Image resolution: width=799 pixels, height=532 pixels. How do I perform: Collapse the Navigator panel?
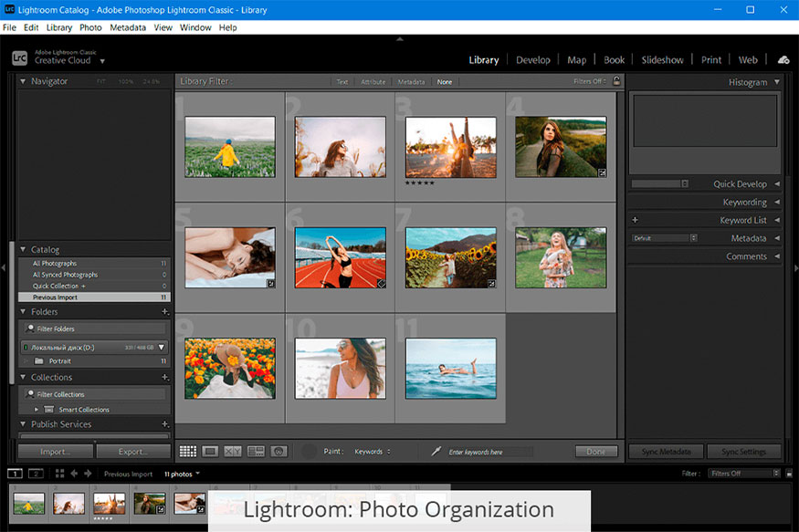point(23,81)
